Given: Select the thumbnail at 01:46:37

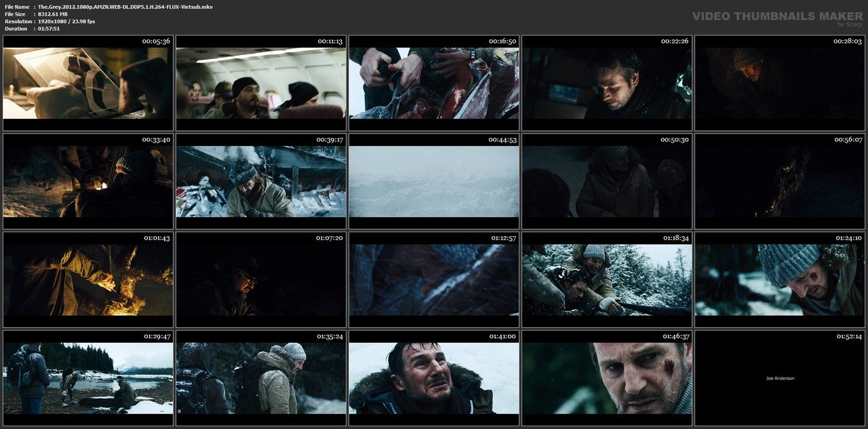Looking at the screenshot, I should 607,378.
